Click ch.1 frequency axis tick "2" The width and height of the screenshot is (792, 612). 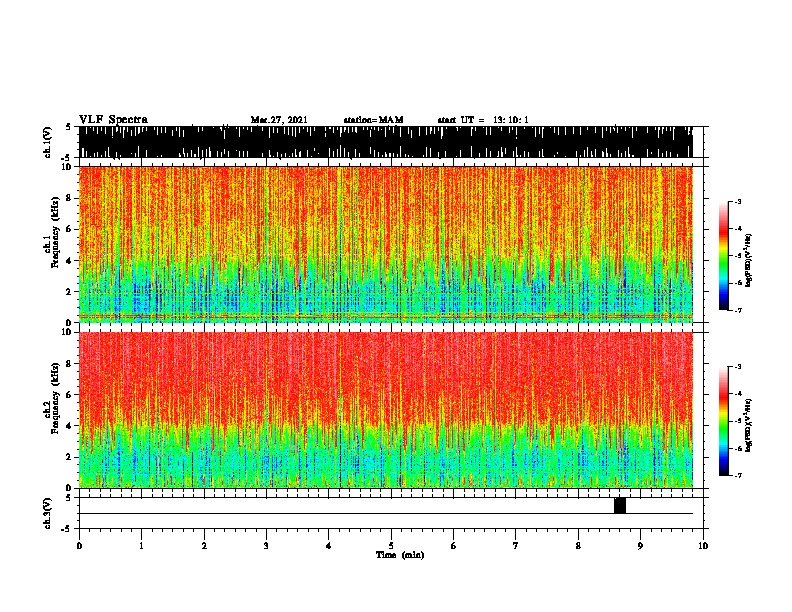[70, 291]
